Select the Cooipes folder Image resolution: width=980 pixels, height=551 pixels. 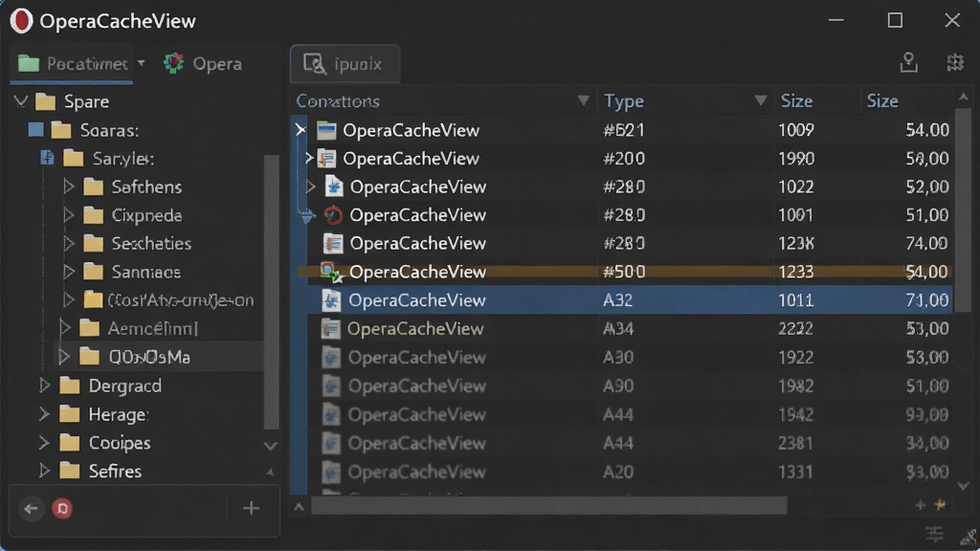pos(120,443)
